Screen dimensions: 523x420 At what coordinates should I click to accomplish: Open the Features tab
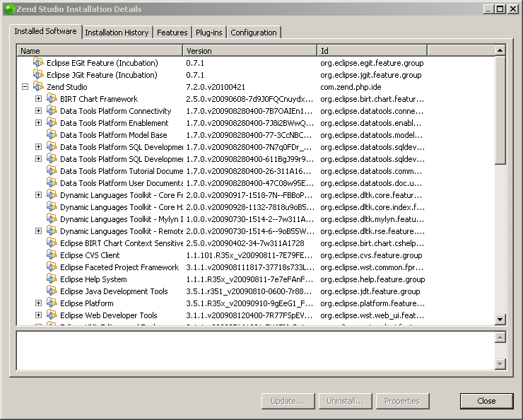pos(172,33)
